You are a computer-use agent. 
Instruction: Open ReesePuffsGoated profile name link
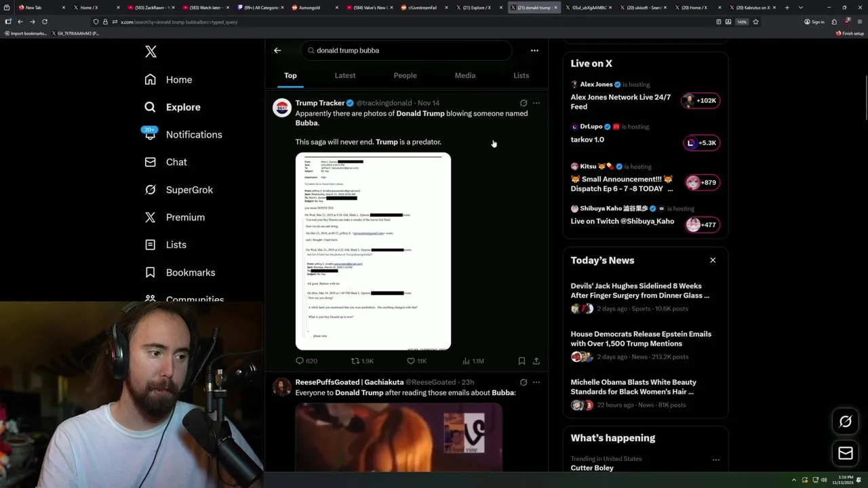coord(349,382)
